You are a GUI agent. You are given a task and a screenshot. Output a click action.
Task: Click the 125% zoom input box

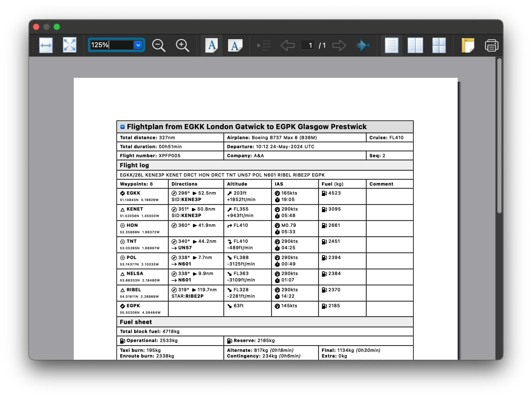coord(110,45)
